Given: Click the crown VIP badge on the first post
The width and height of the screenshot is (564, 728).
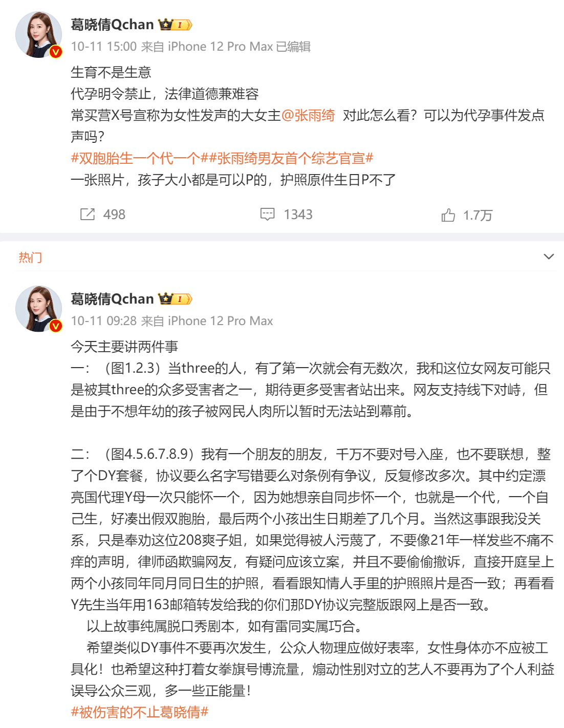Looking at the screenshot, I should tap(175, 25).
